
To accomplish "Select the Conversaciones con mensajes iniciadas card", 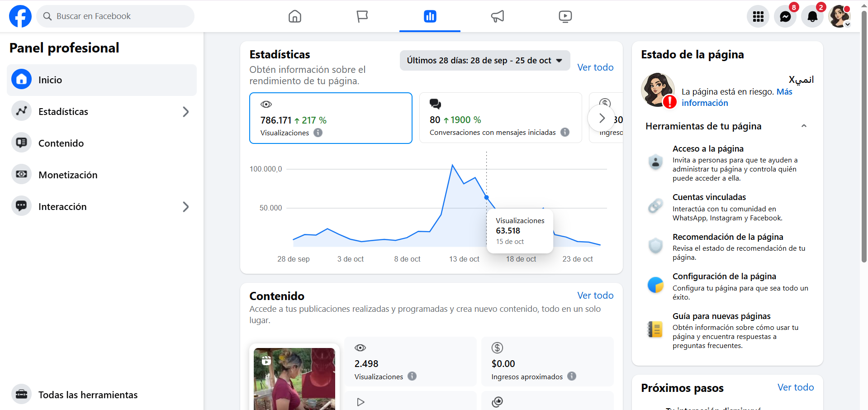I will [500, 118].
